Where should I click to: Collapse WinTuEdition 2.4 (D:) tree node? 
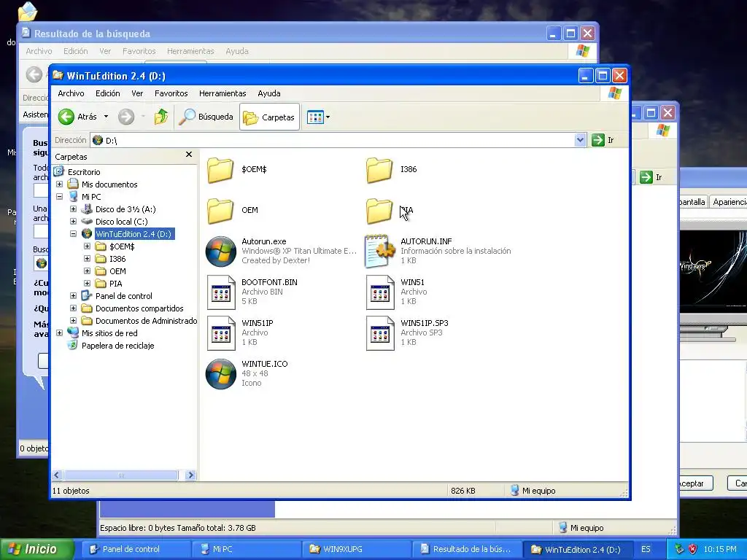coord(74,234)
